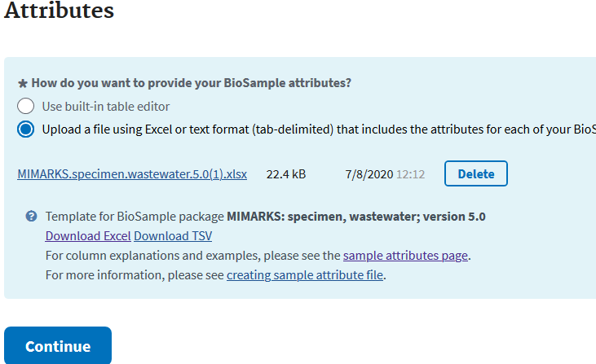This screenshot has height=364, width=596.
Task: Open the MIMARKS.specimen.wastewater.5.0(1).xlsx file link
Action: click(132, 174)
